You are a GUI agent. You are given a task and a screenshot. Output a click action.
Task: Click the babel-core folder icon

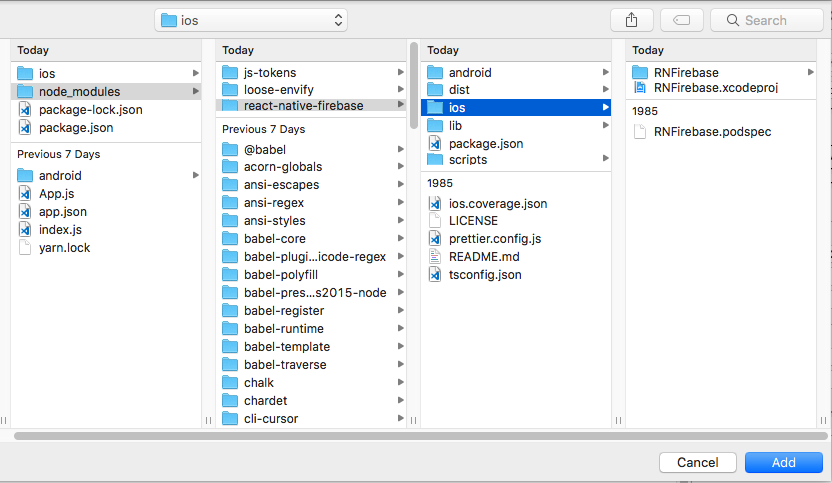click(x=230, y=239)
